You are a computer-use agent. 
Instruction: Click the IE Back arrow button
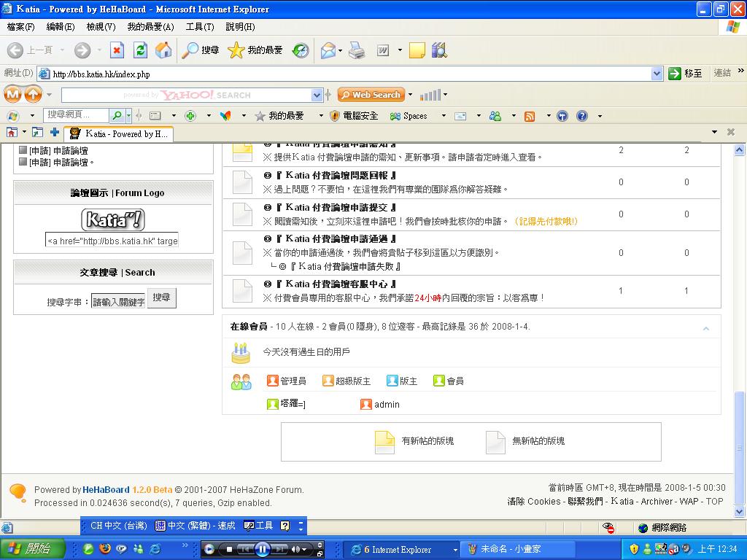point(15,50)
